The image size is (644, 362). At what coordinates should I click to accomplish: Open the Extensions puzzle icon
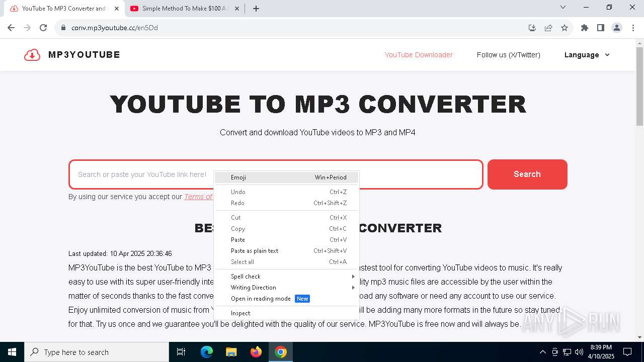click(x=585, y=28)
